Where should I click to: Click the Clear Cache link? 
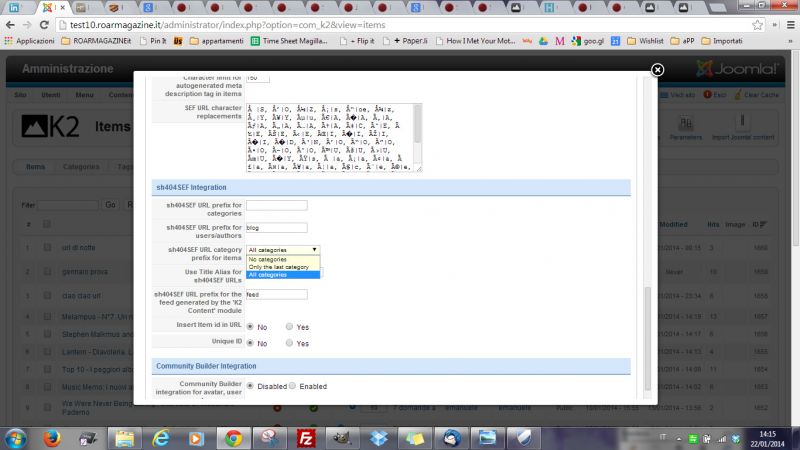[757, 95]
